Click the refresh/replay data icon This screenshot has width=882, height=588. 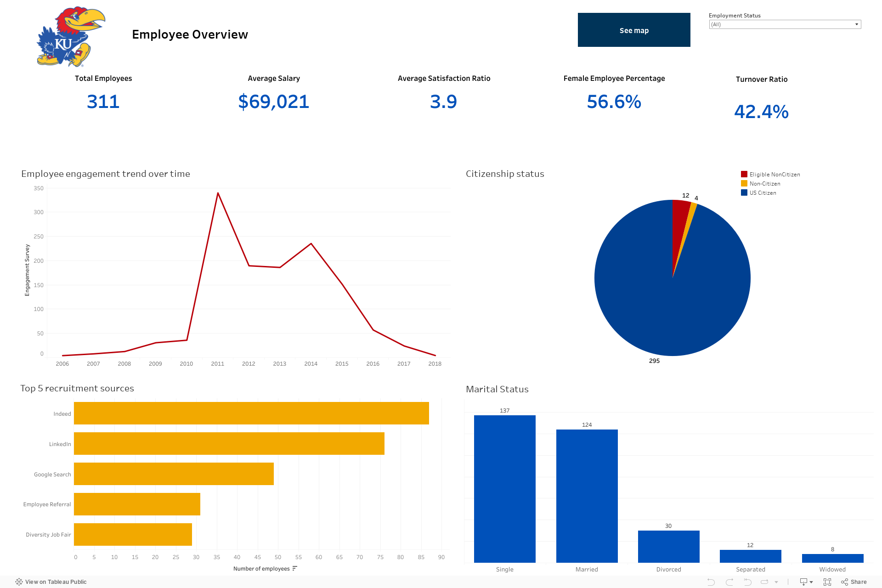click(x=764, y=582)
